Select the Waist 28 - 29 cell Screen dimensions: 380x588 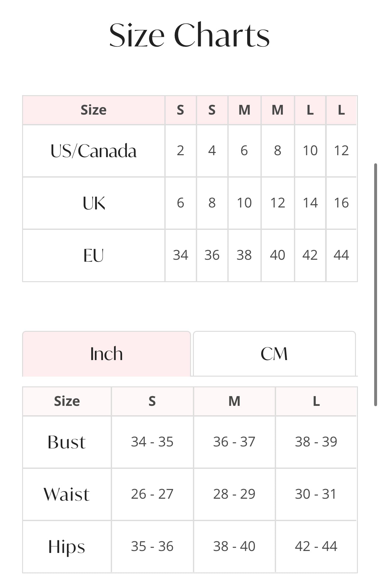point(234,494)
